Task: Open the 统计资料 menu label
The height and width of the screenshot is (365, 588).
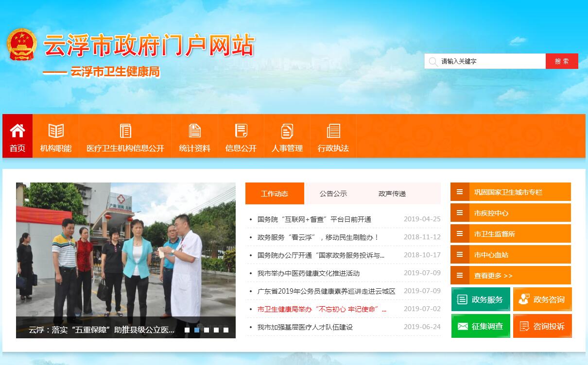Action: pyautogui.click(x=195, y=148)
